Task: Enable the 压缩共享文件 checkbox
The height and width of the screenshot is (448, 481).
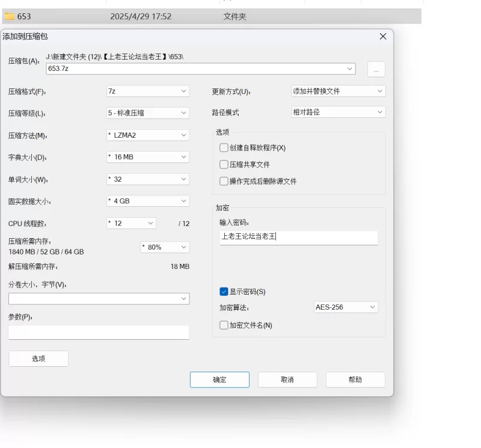Action: (224, 165)
